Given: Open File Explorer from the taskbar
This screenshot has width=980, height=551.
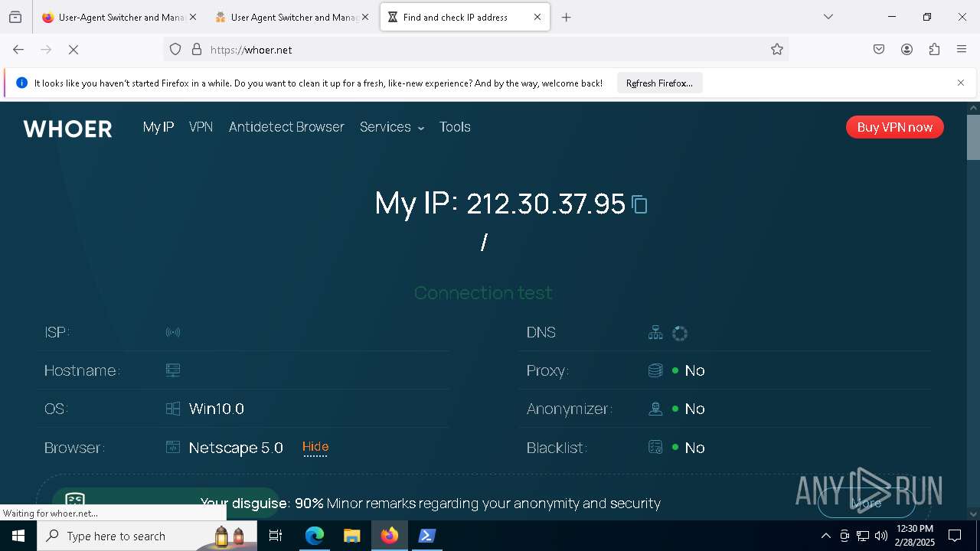Looking at the screenshot, I should (x=351, y=536).
